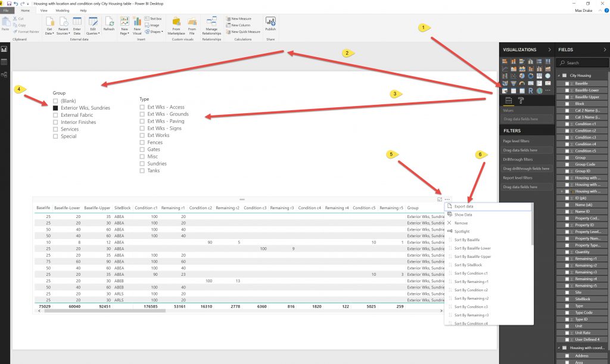Check the Fences type checkbox
Image resolution: width=610 pixels, height=364 pixels.
tap(142, 142)
